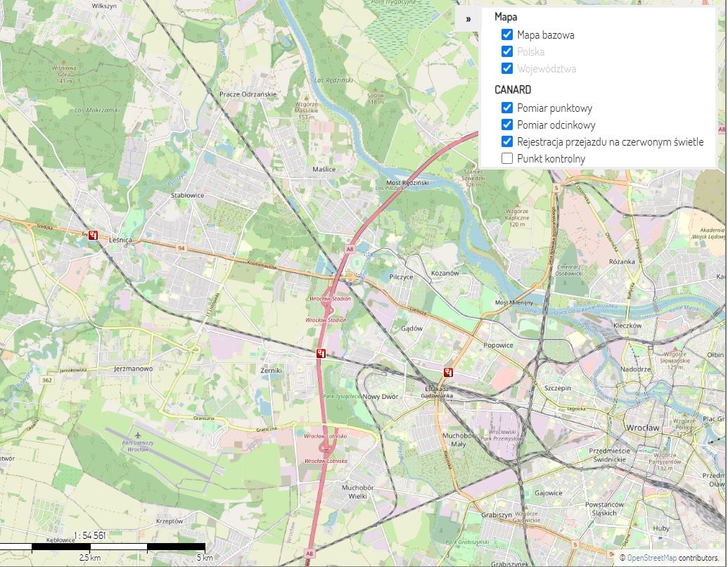Click the Most Milenijny label
This screenshot has width=728, height=567.
pos(514,302)
